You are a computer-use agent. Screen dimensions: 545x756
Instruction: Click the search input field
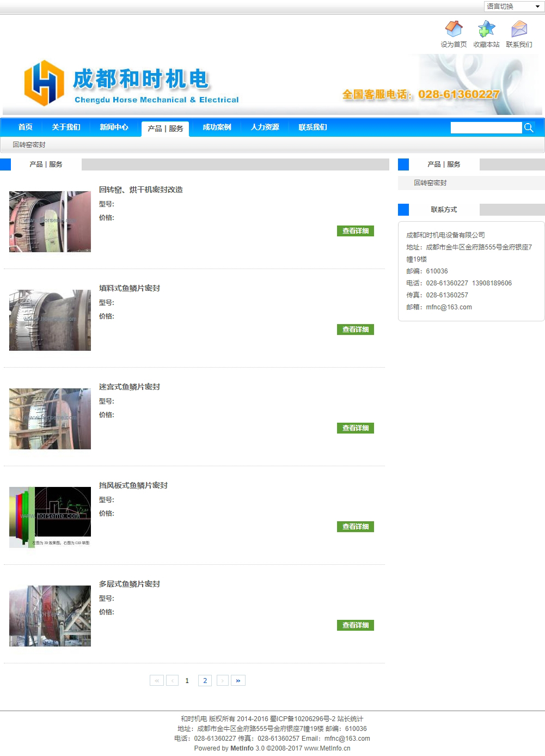[486, 127]
